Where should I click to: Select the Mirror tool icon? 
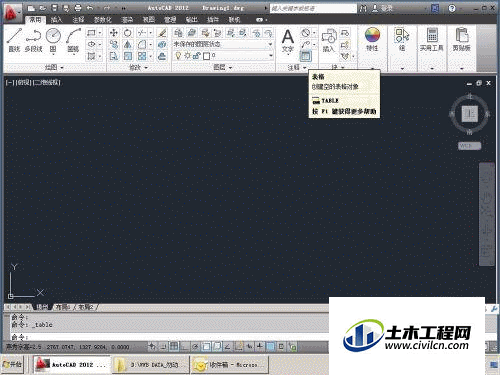128,44
